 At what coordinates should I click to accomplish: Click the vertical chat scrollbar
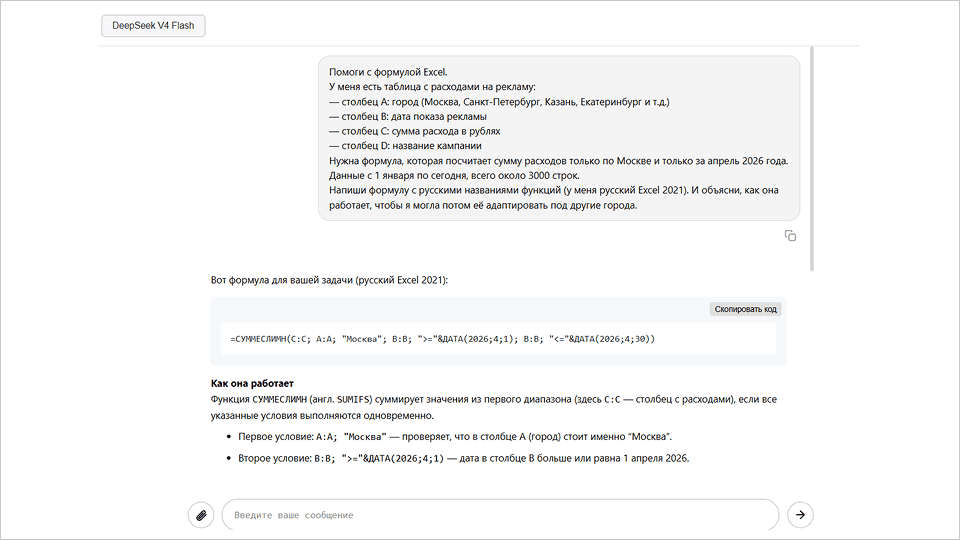(812, 158)
